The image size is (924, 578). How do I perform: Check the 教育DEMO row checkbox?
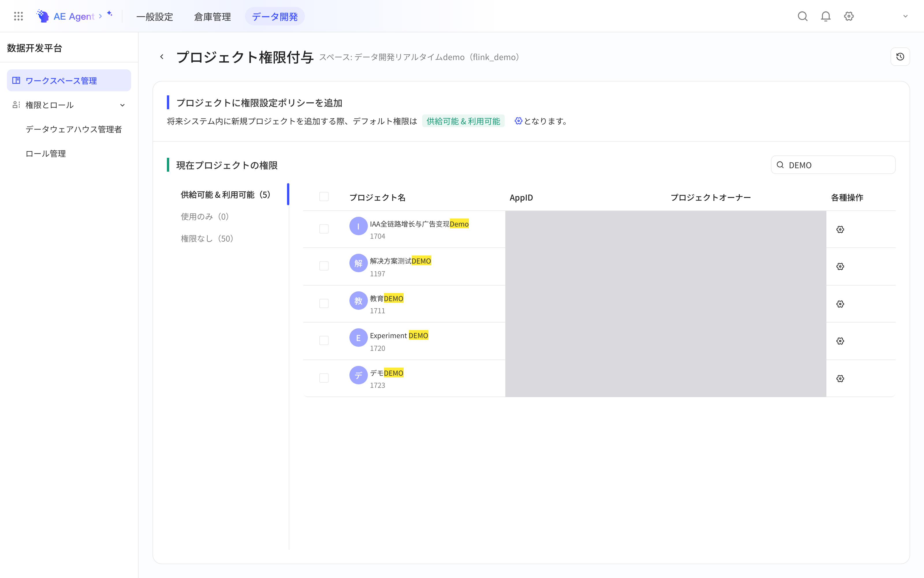pyautogui.click(x=324, y=303)
